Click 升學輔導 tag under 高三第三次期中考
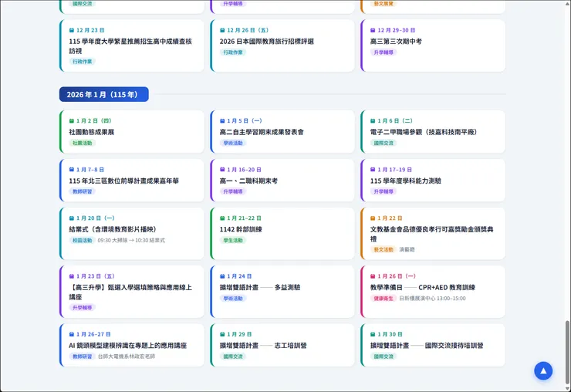The height and width of the screenshot is (392, 571). click(x=383, y=52)
